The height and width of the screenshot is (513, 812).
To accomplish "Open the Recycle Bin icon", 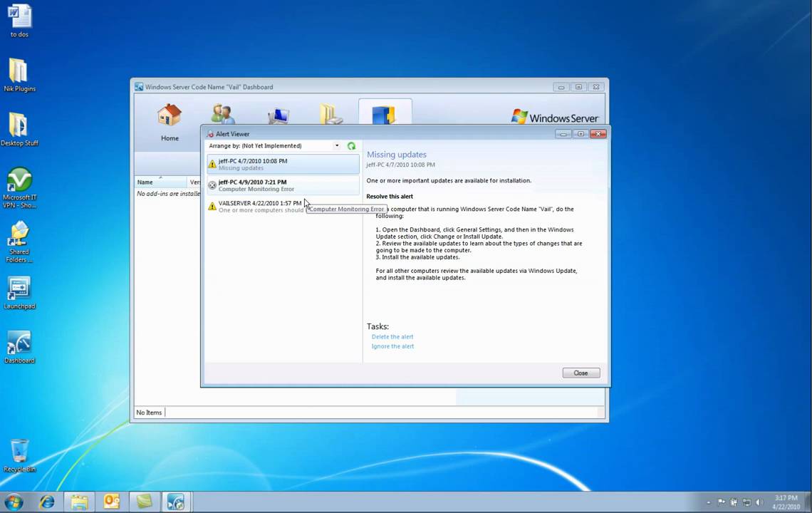I will (x=20, y=455).
